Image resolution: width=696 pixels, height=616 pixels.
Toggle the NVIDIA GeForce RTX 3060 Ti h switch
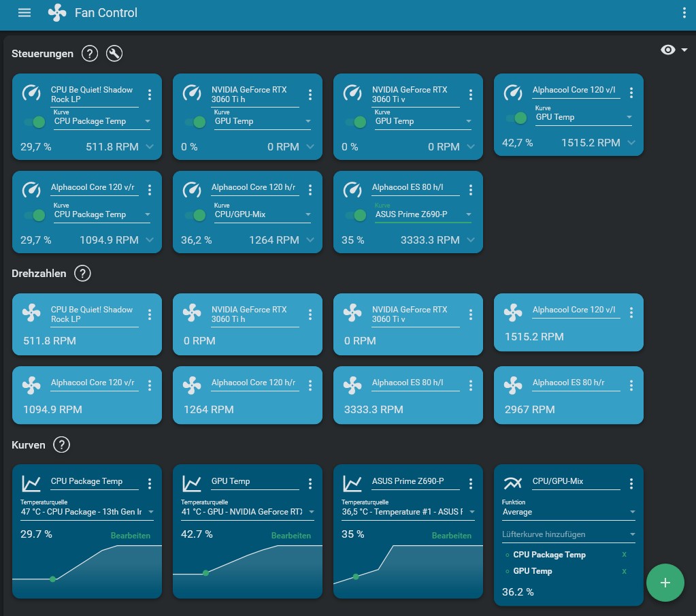click(195, 122)
